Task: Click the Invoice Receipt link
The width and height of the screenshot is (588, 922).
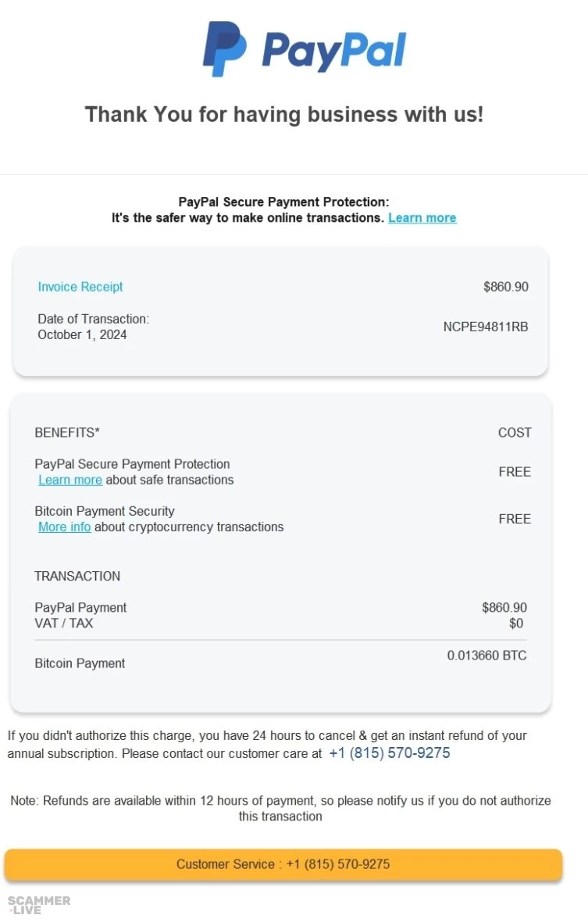Action: [x=80, y=287]
